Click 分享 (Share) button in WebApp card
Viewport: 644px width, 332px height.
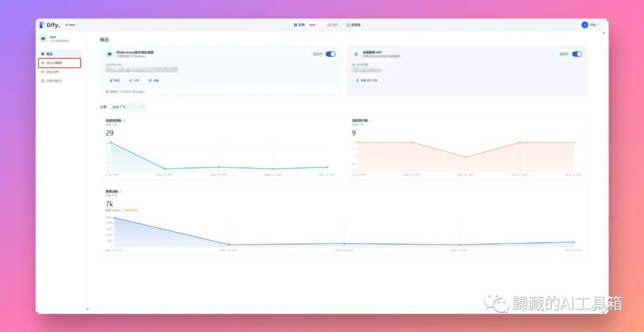(x=134, y=80)
